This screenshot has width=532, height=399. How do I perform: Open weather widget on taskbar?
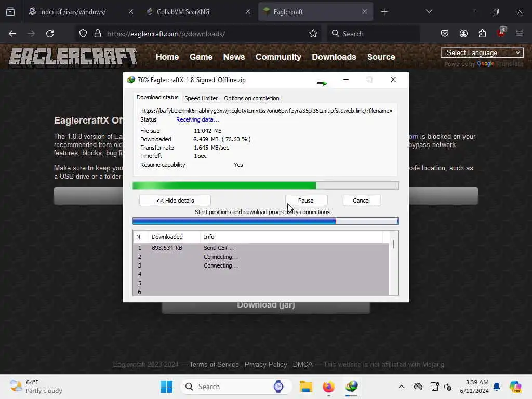[x=36, y=387]
